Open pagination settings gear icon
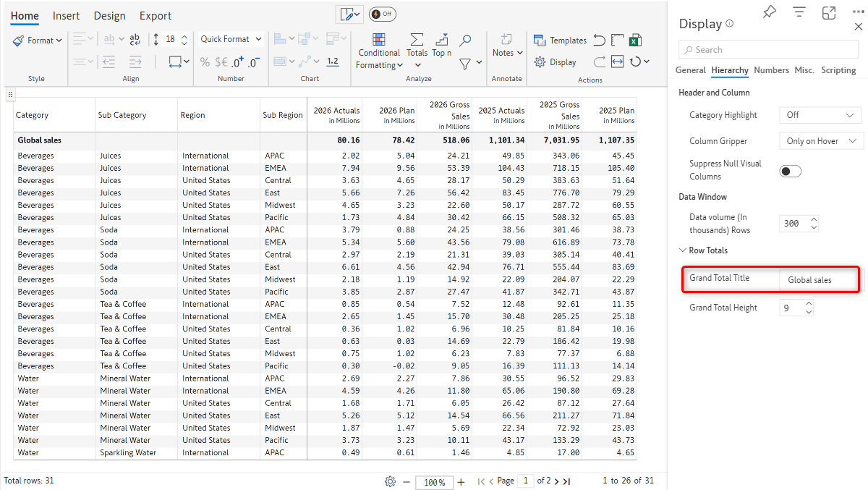Screen dimensions: 868x490 point(391,481)
